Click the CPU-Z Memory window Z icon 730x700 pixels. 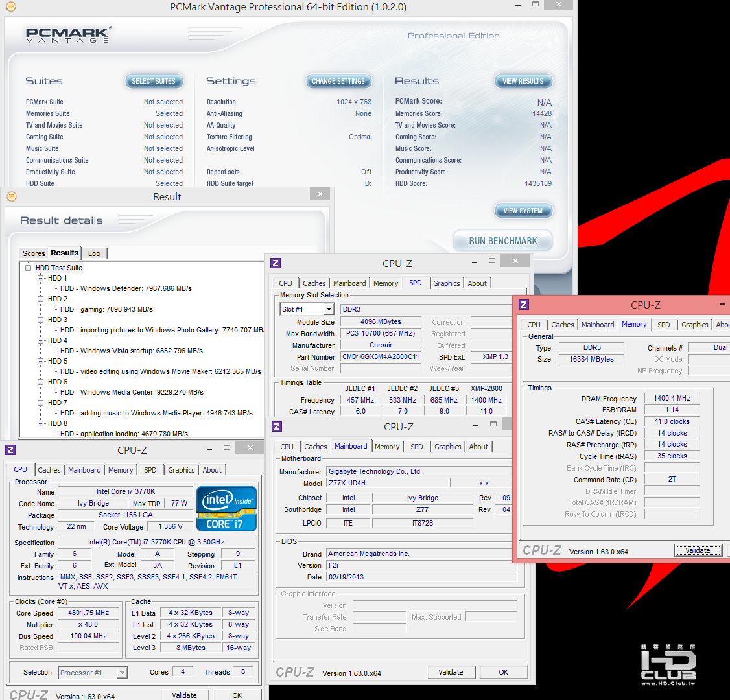524,305
